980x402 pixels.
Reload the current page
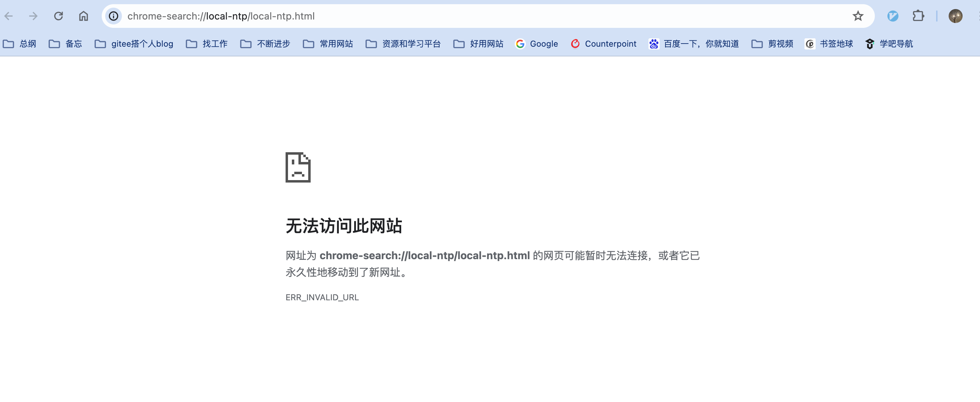(x=58, y=16)
